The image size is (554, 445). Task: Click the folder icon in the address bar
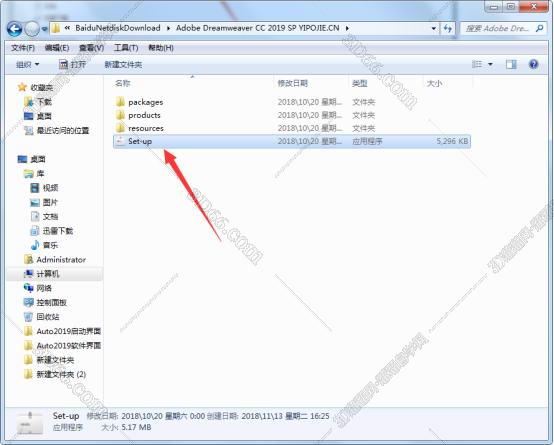(55, 28)
